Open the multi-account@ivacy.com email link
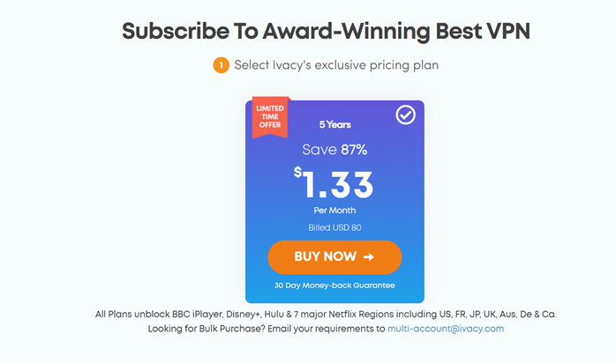Screen dimensions: 616x364 click(x=446, y=329)
